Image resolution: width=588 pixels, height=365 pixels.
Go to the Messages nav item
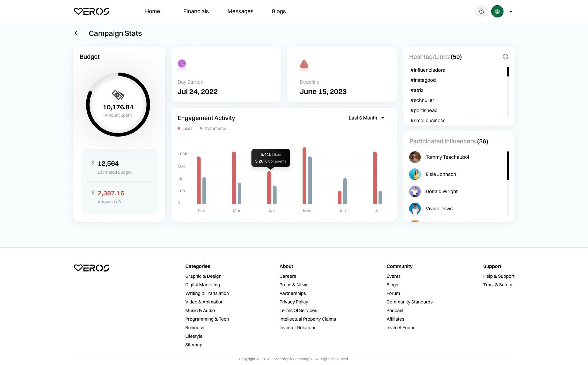(x=240, y=11)
